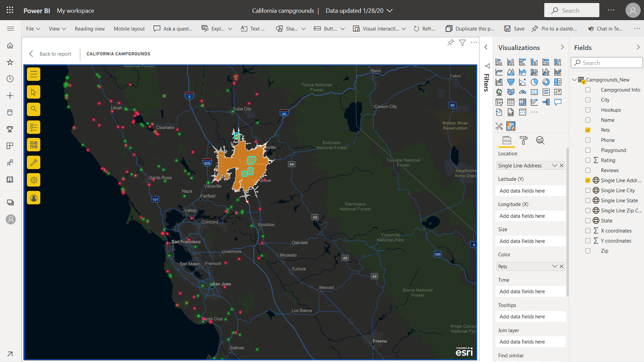Image resolution: width=644 pixels, height=362 pixels.
Task: Open the Data updated 1/28/20 dropdown
Action: (389, 10)
